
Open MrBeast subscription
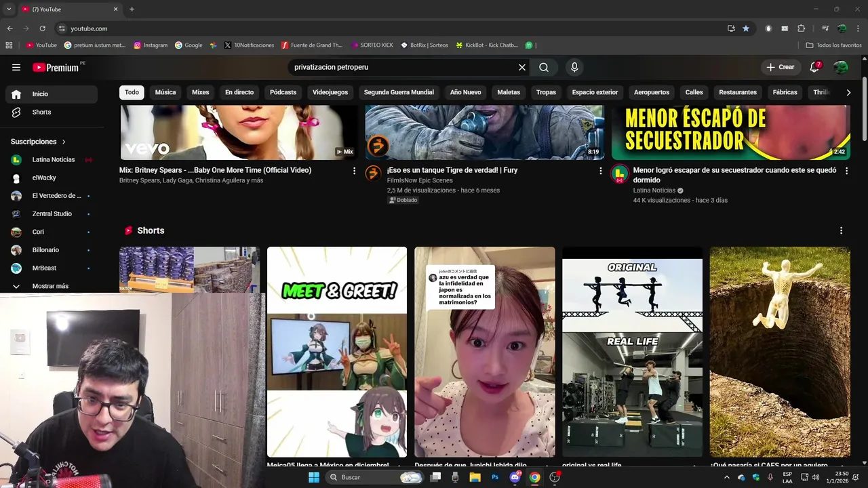pos(52,268)
